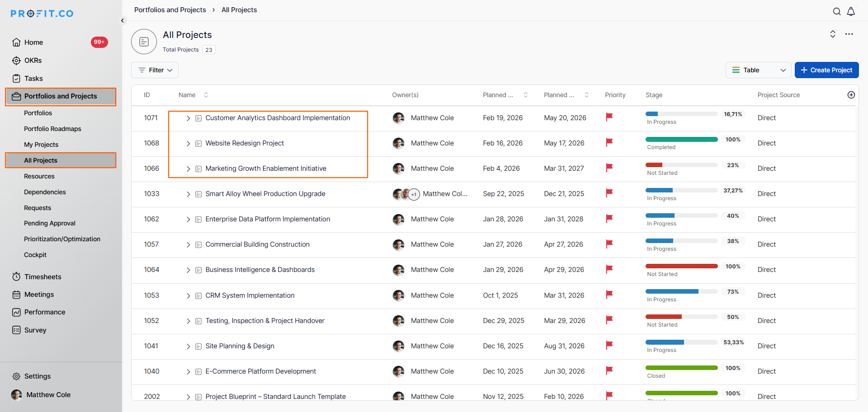Open the three-dot more options menu
Viewport: 868px width, 412px height.
point(849,34)
